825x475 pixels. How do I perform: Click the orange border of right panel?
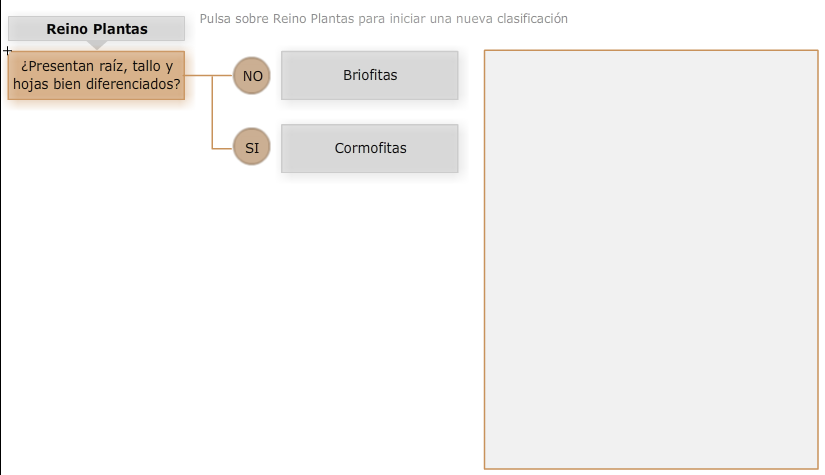(485, 258)
